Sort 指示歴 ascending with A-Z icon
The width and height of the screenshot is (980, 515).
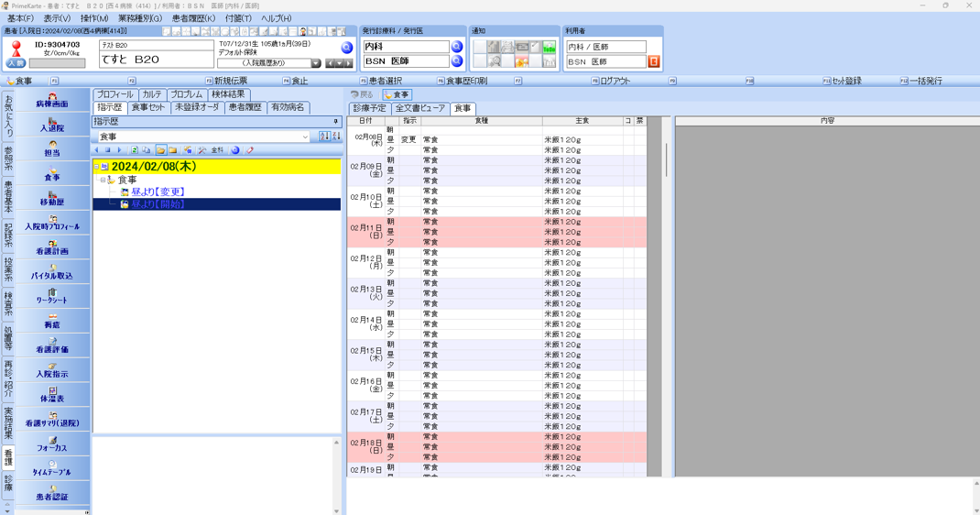(324, 137)
